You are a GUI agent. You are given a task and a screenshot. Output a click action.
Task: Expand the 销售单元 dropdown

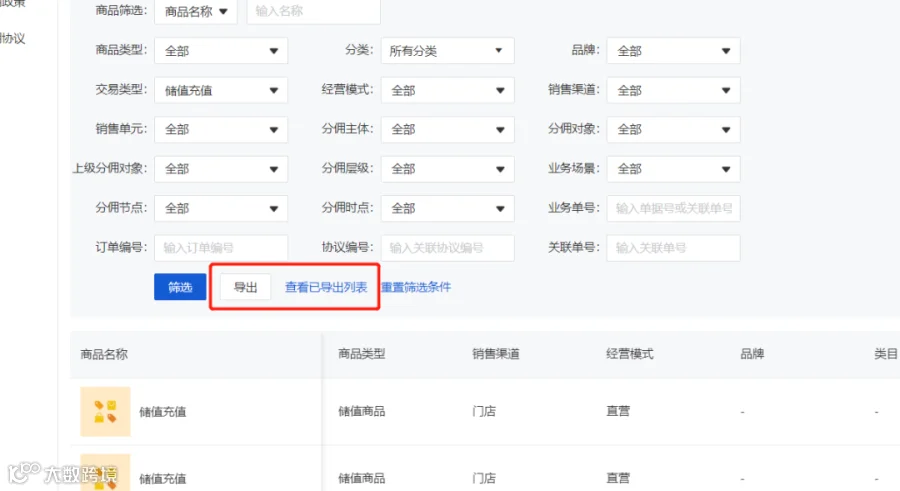(221, 129)
